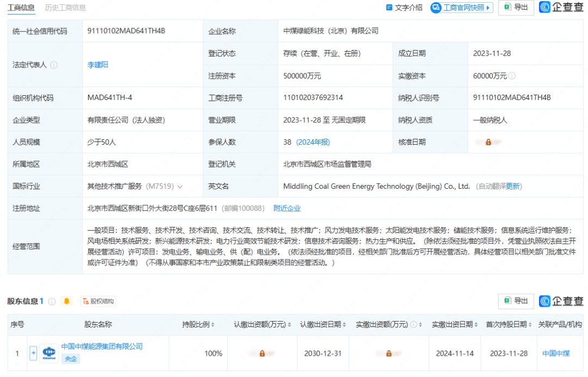Screen dimensions: 588x377
Task: Click info icon beside 法定代表人
Action: (54, 65)
